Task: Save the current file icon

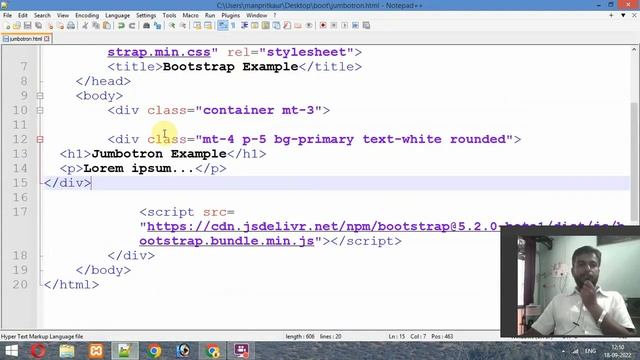Action: tap(27, 25)
